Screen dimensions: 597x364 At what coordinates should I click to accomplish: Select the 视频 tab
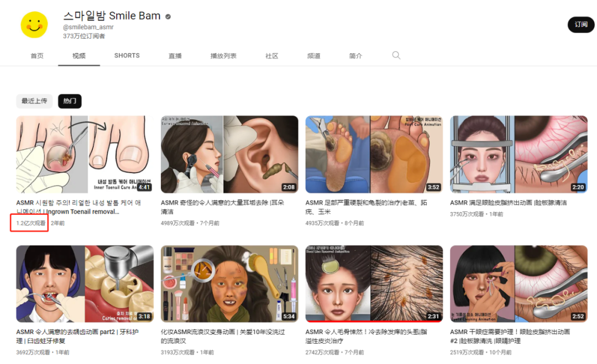pos(79,56)
